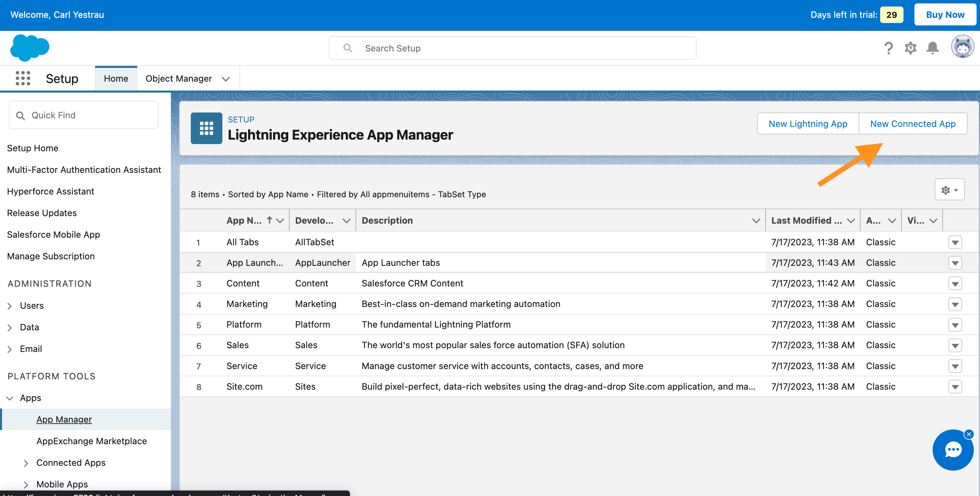Open list view controls gear button

[949, 190]
